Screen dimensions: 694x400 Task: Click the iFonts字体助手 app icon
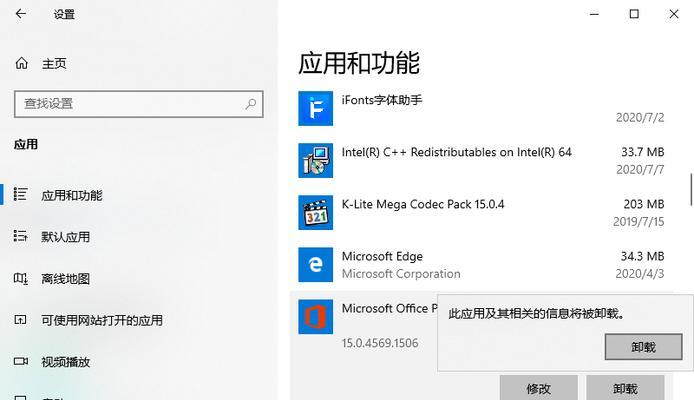point(316,108)
